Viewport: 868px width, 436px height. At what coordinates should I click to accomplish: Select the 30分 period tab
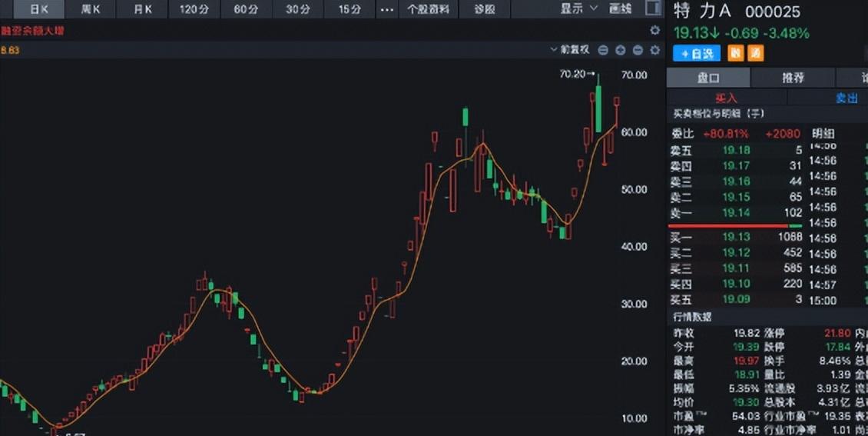pyautogui.click(x=298, y=9)
